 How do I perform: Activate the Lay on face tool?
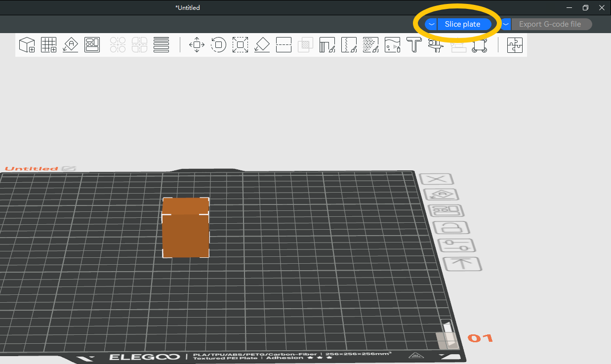262,44
